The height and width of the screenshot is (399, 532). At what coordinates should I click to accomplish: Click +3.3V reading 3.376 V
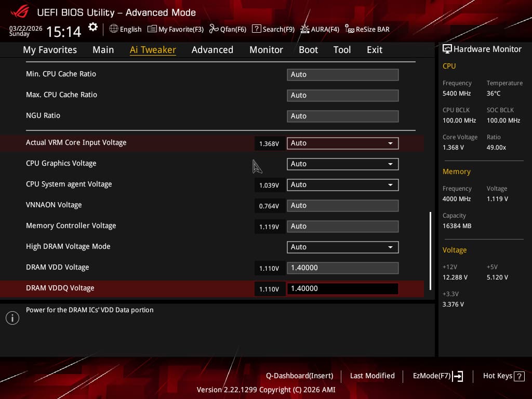click(453, 304)
